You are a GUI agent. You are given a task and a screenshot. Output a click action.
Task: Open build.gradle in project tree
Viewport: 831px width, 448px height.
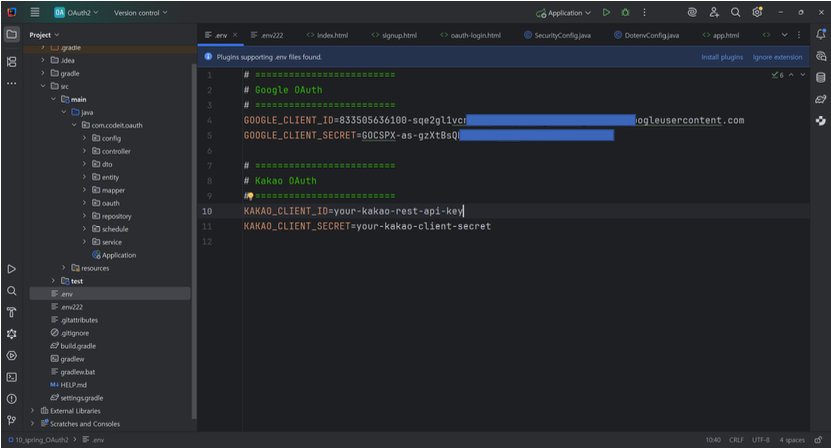coord(73,346)
